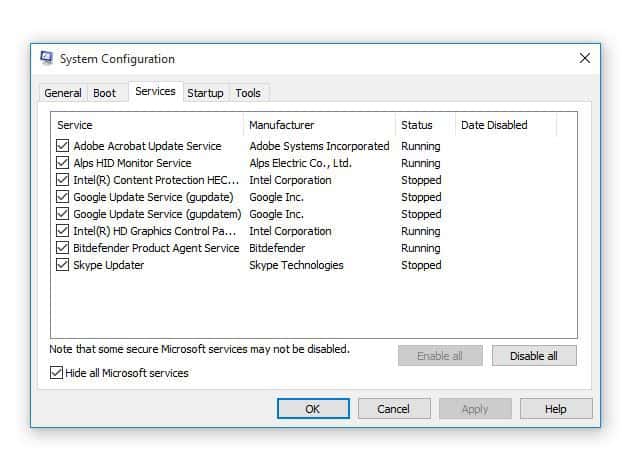This screenshot has width=641, height=465.
Task: Uncheck Intel(R) HD Graphics Control Panel checkbox
Action: (62, 231)
